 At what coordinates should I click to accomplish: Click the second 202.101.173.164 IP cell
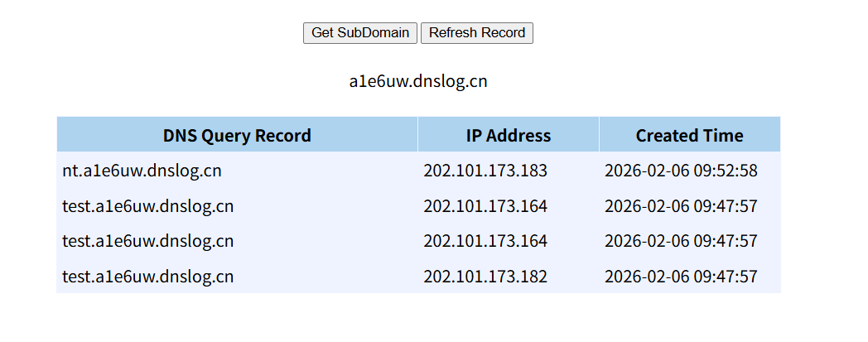coord(485,241)
